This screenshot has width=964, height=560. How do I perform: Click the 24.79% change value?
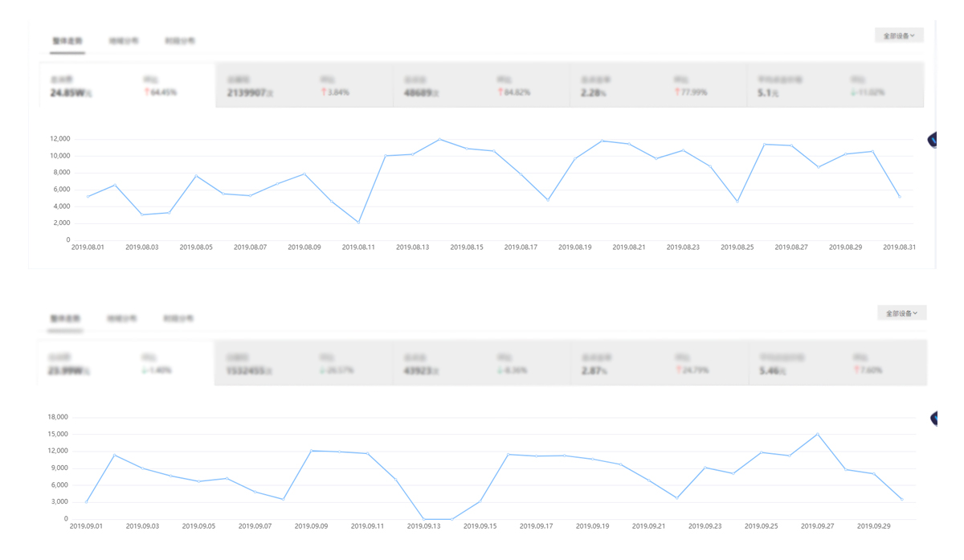click(x=692, y=370)
